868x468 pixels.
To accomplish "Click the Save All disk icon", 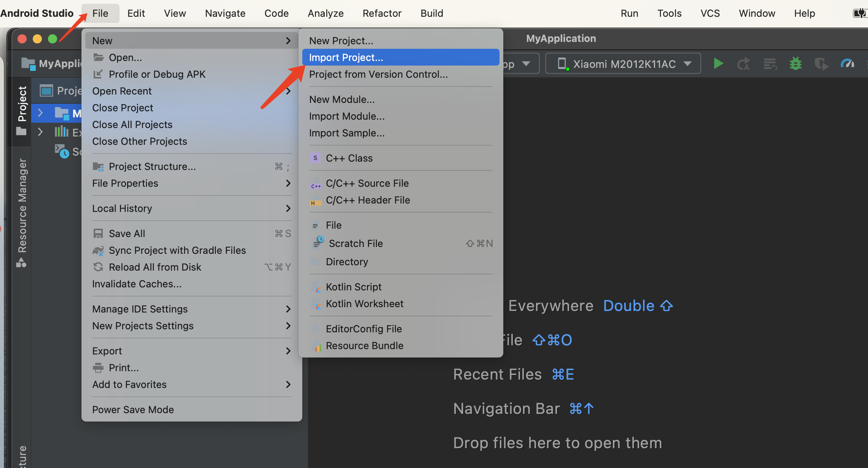I will pyautogui.click(x=98, y=234).
